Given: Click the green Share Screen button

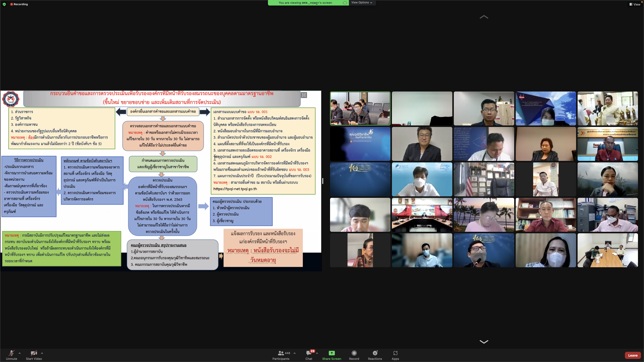Looking at the screenshot, I should (x=332, y=355).
